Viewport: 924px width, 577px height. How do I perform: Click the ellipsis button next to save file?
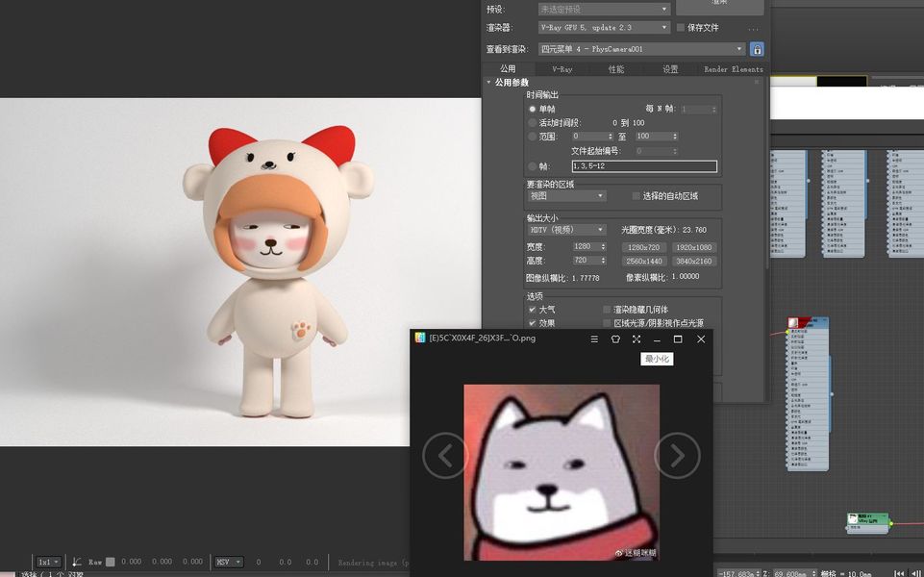coord(754,28)
